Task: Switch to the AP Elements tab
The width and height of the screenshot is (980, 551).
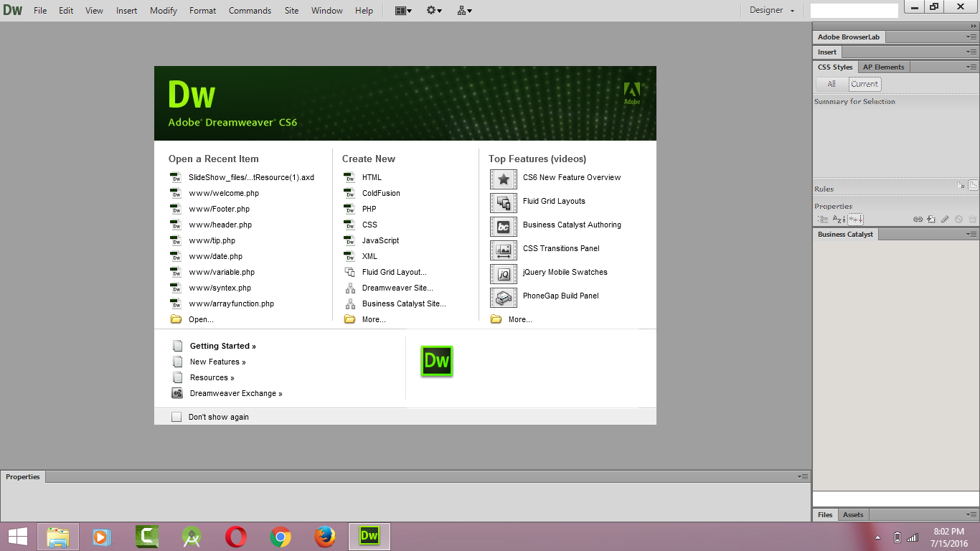Action: pyautogui.click(x=883, y=67)
